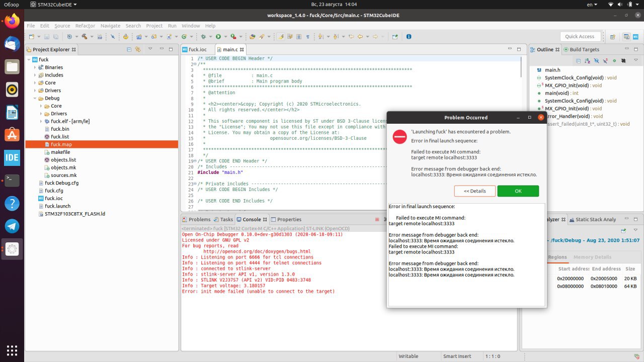Click the blue information icon in toolbar
The height and width of the screenshot is (362, 644).
pos(409,37)
